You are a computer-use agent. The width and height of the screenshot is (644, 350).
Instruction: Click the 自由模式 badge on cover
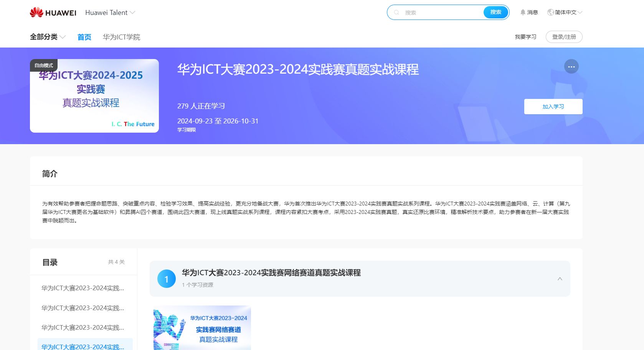tap(44, 65)
